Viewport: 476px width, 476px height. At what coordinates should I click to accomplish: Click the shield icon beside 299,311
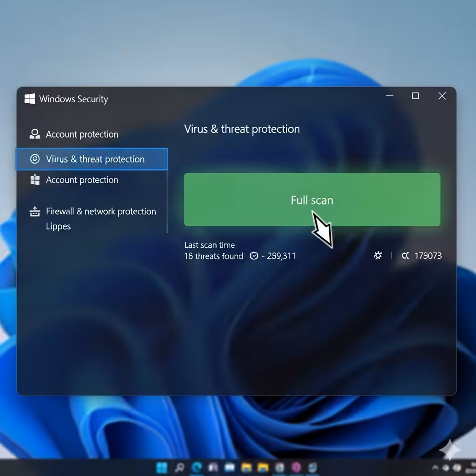click(254, 256)
